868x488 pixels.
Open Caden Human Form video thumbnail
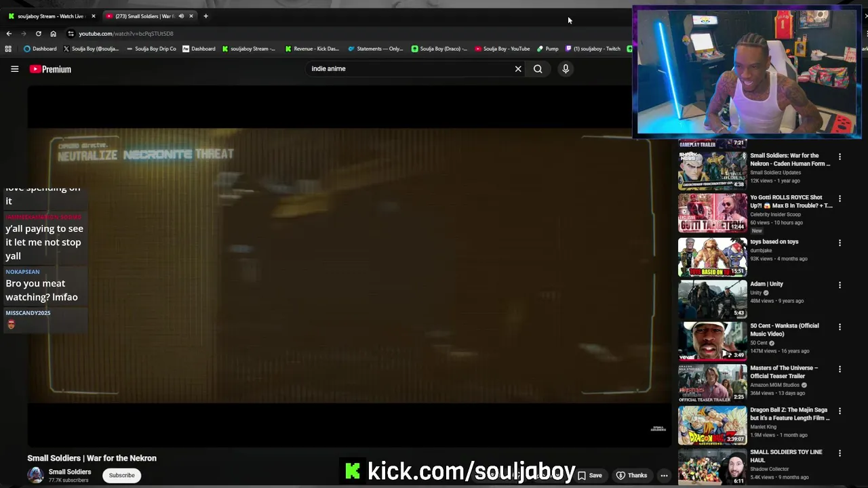712,169
